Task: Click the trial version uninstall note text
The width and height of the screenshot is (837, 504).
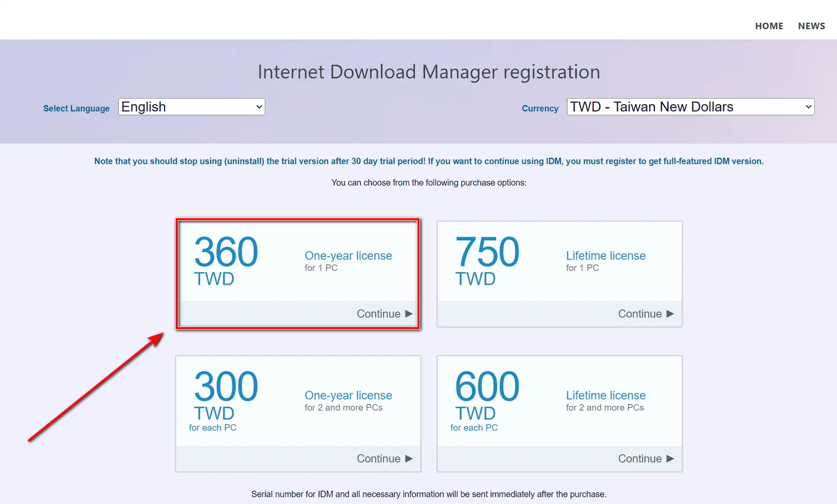Action: pos(429,161)
